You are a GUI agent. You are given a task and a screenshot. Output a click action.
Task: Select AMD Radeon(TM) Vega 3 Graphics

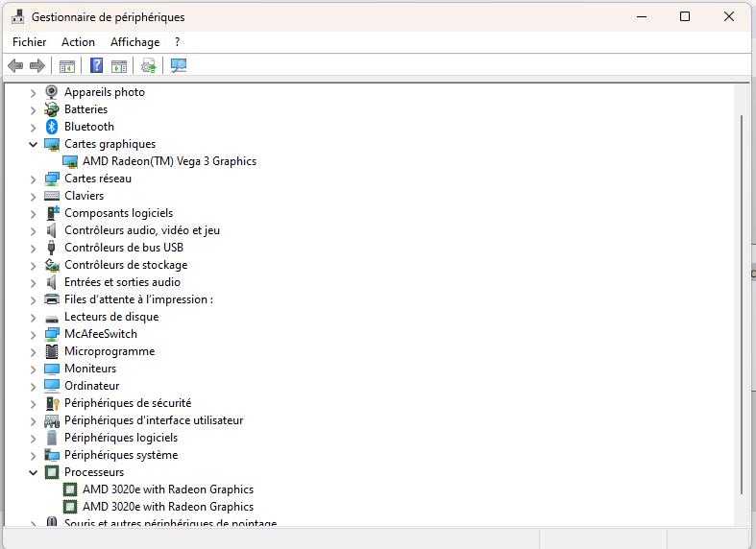169,161
